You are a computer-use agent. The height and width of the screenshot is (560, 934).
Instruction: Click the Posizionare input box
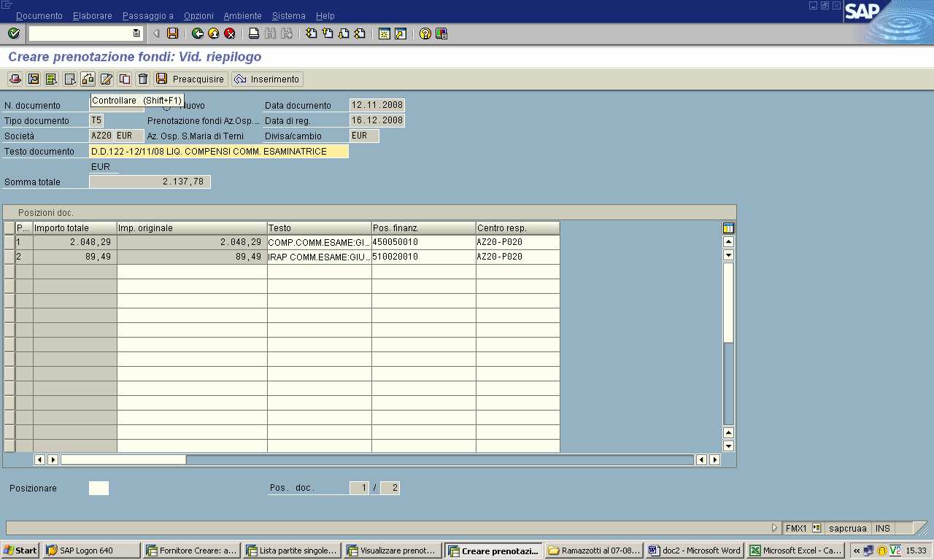pyautogui.click(x=99, y=488)
